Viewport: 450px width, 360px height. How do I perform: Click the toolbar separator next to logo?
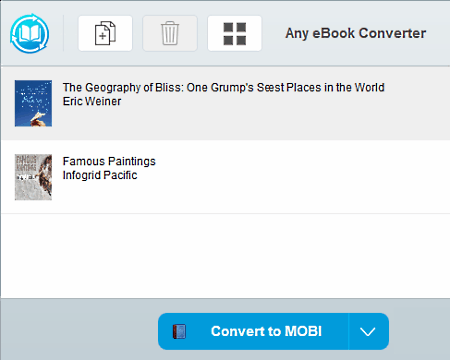click(63, 33)
